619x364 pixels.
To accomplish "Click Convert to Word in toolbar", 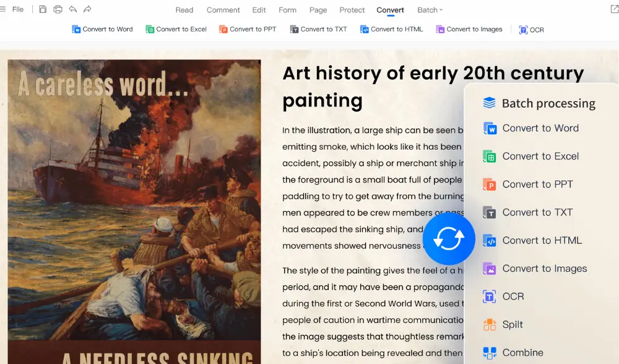I will [102, 29].
